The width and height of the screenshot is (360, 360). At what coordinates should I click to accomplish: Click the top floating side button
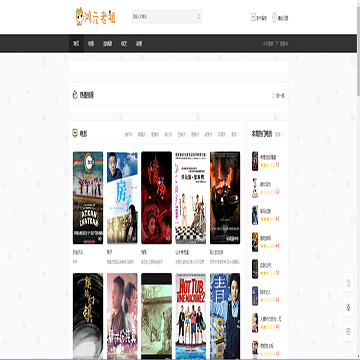pos(348,283)
